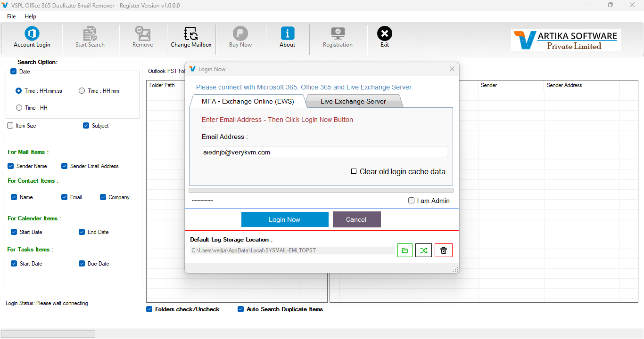Select the Time : HH:mm:ss radio option

pos(19,91)
